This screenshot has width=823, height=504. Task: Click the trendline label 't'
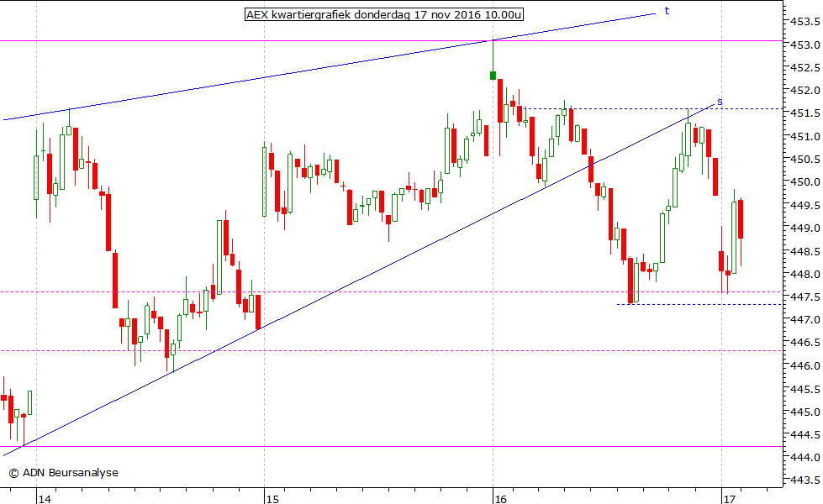(x=667, y=10)
